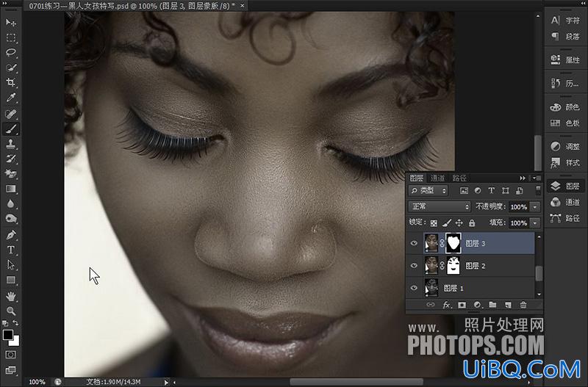
Task: Toggle mask link on 图层 3
Action: pos(442,243)
